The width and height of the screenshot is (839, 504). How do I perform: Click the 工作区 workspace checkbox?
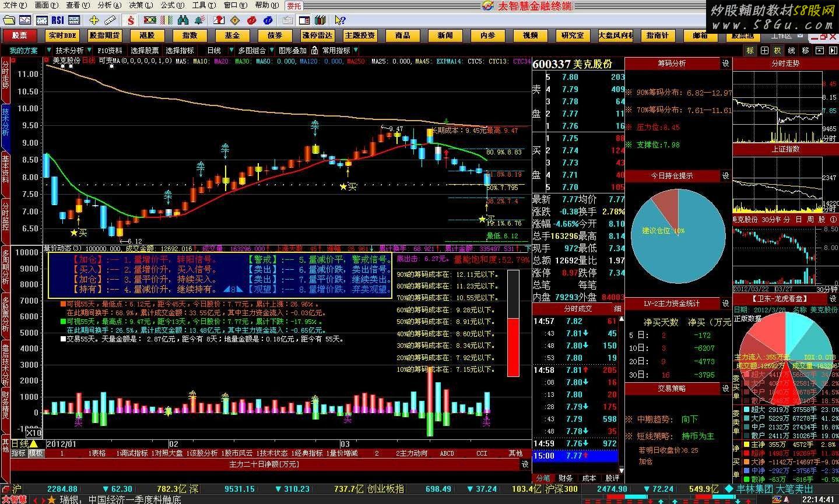pyautogui.click(x=800, y=36)
